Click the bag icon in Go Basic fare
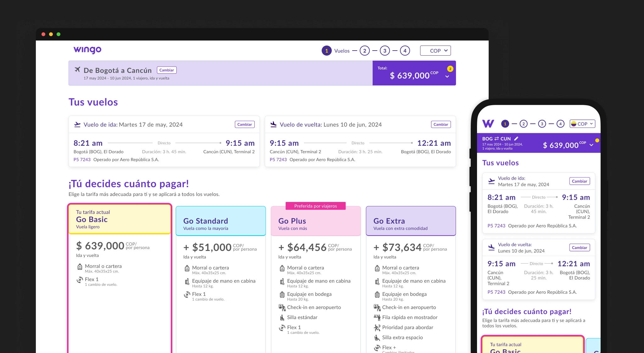Viewport: 644px width, 353px height. click(80, 267)
